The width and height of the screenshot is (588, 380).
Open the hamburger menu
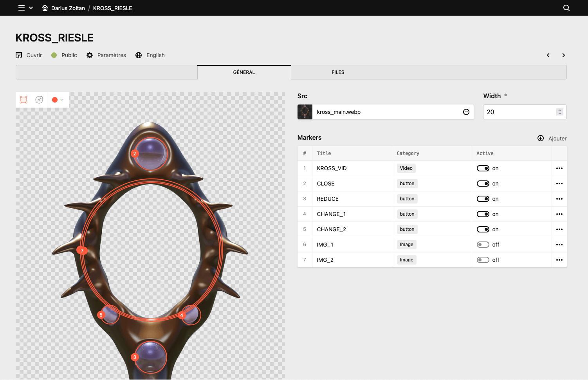22,8
